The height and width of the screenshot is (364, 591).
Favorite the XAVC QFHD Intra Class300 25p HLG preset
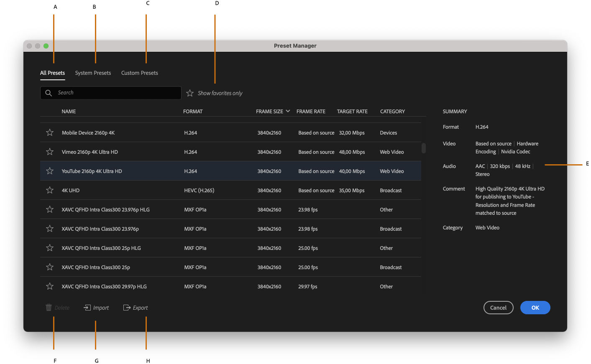tap(49, 248)
